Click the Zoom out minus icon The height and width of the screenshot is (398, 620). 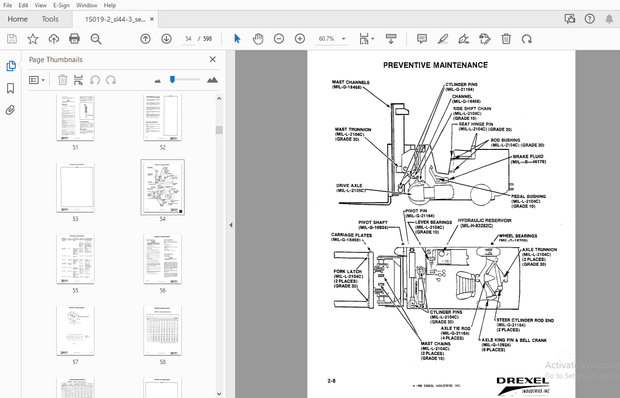[279, 39]
